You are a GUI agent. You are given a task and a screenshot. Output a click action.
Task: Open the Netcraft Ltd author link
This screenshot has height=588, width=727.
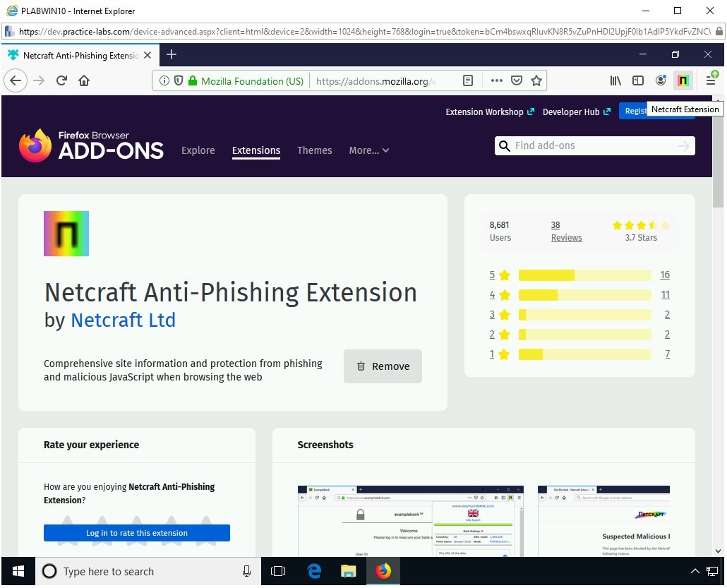click(123, 320)
